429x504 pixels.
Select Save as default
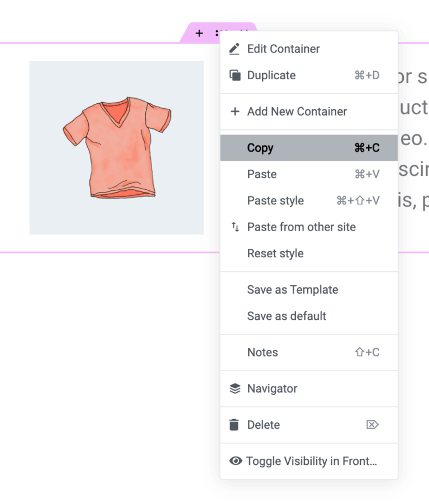pos(287,316)
